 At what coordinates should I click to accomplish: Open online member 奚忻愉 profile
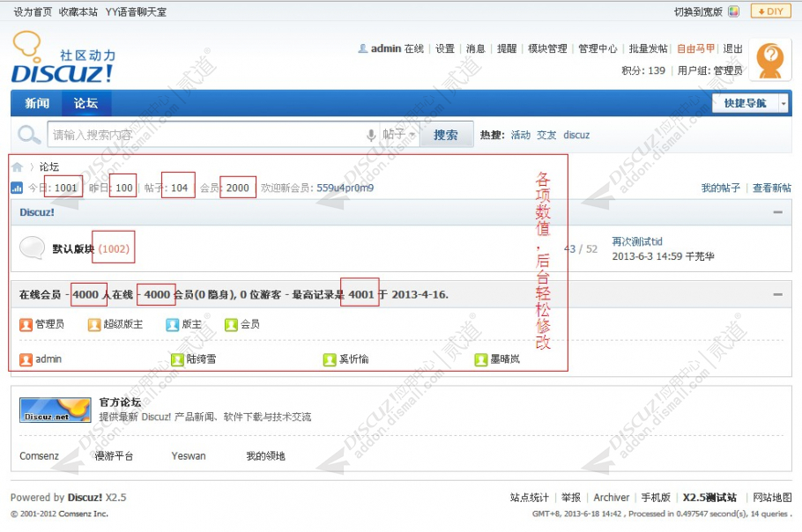tap(353, 359)
